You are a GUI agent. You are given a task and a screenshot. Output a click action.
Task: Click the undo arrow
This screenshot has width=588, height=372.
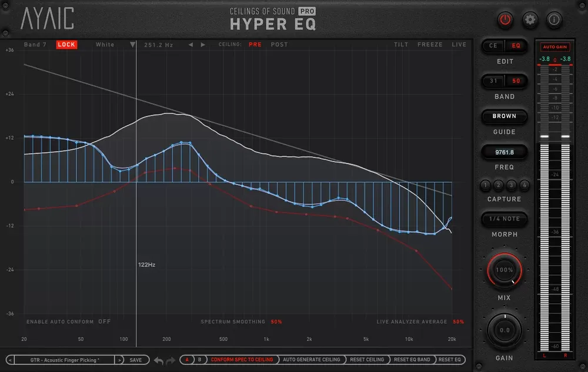click(x=159, y=360)
